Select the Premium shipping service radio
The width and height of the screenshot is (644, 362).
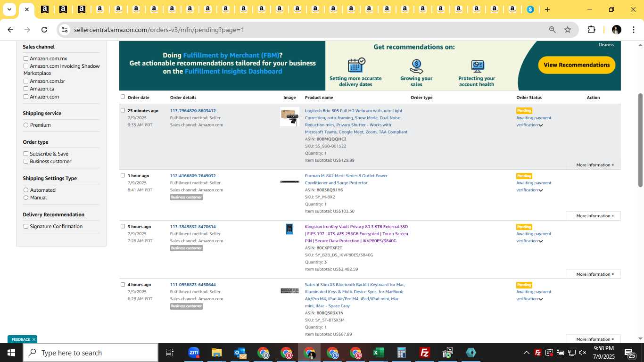click(26, 125)
